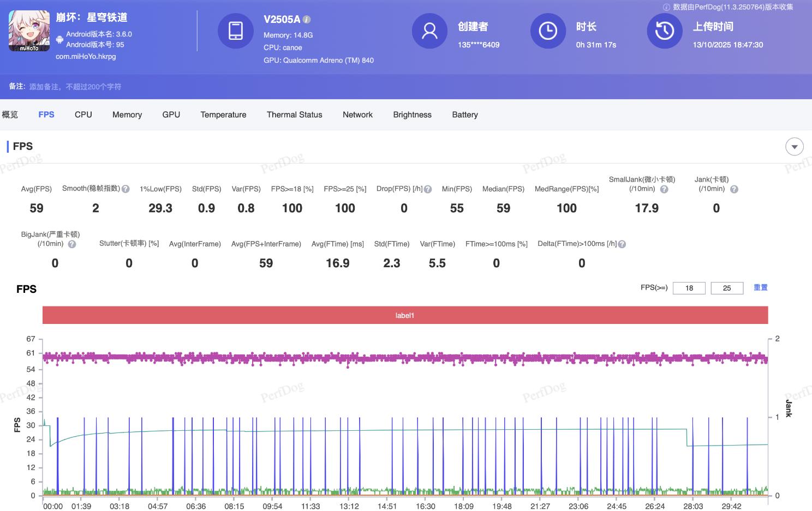Click the Jank(卡顿) help question icon
This screenshot has height=511, width=812.
[734, 189]
